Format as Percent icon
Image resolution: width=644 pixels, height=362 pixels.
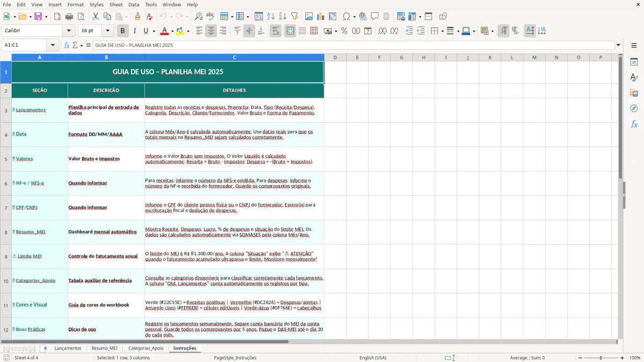[x=344, y=31]
